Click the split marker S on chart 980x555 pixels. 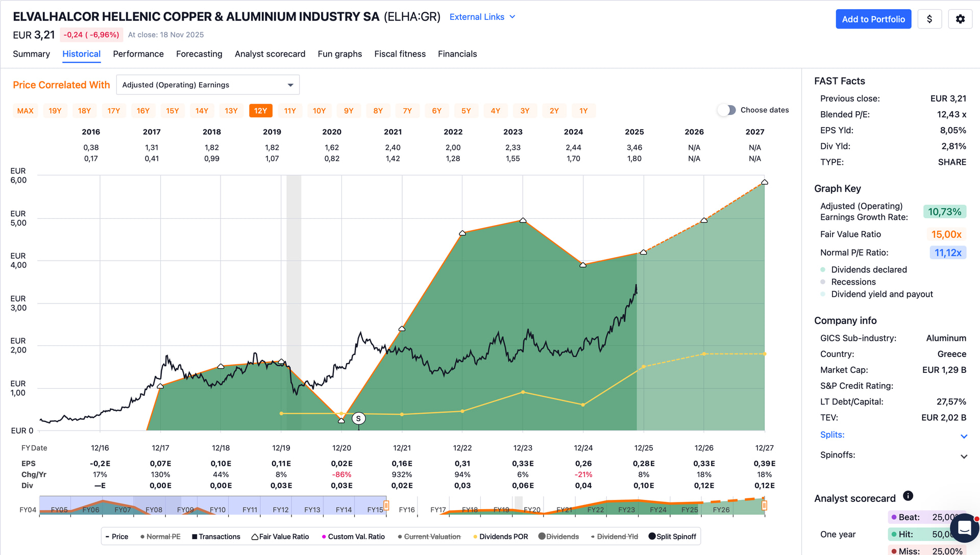click(358, 419)
